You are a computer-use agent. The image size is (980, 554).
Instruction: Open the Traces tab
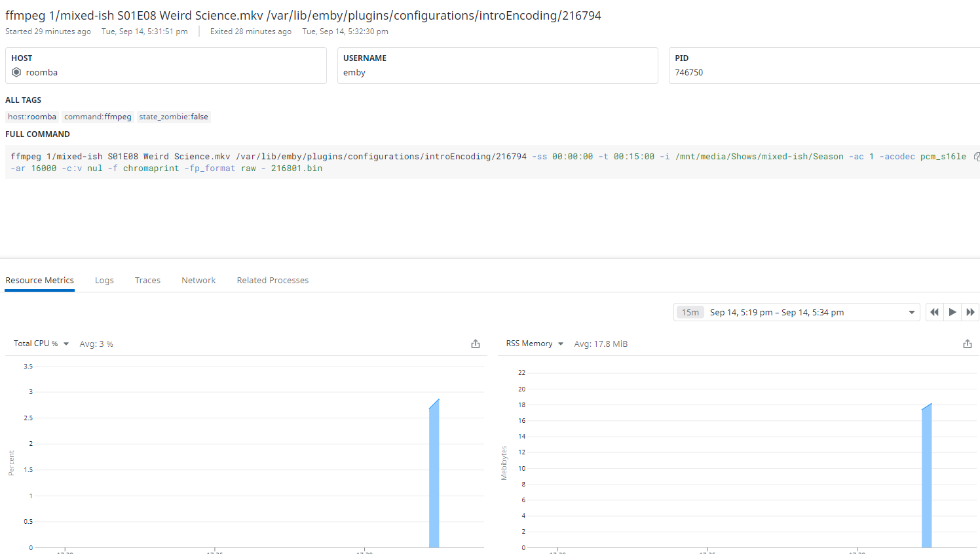(x=147, y=280)
